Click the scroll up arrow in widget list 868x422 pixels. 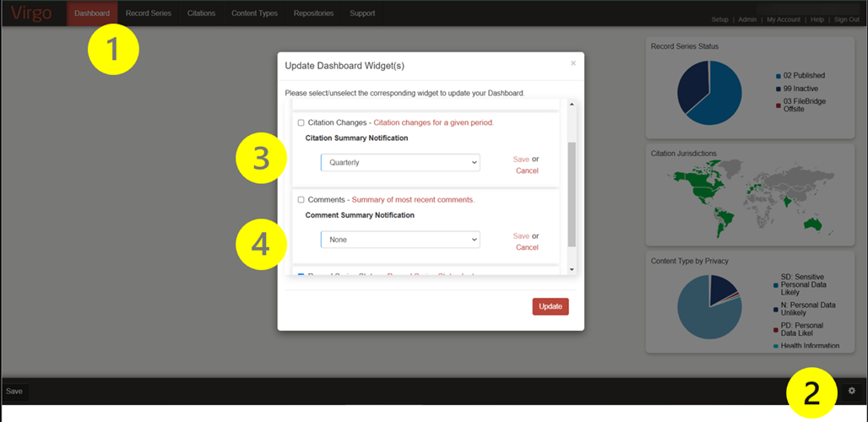[x=572, y=105]
